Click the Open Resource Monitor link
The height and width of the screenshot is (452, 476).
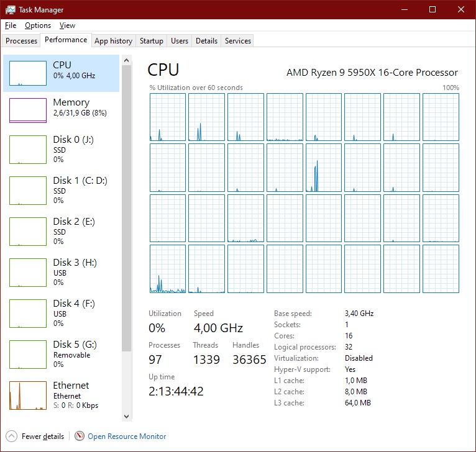[x=127, y=436]
